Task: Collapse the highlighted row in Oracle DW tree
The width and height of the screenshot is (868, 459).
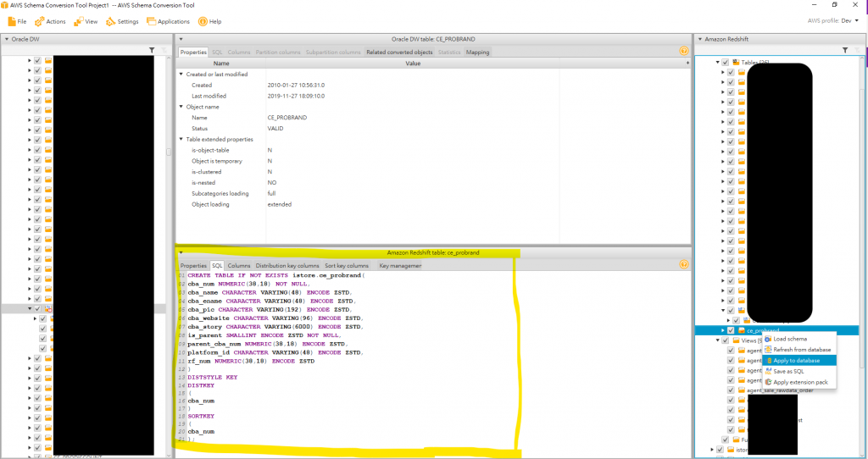Action: point(30,308)
